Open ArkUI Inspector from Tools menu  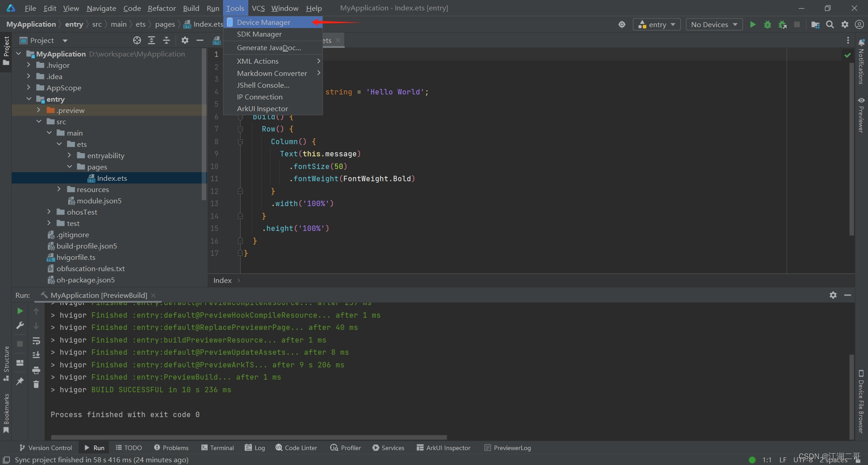273,108
